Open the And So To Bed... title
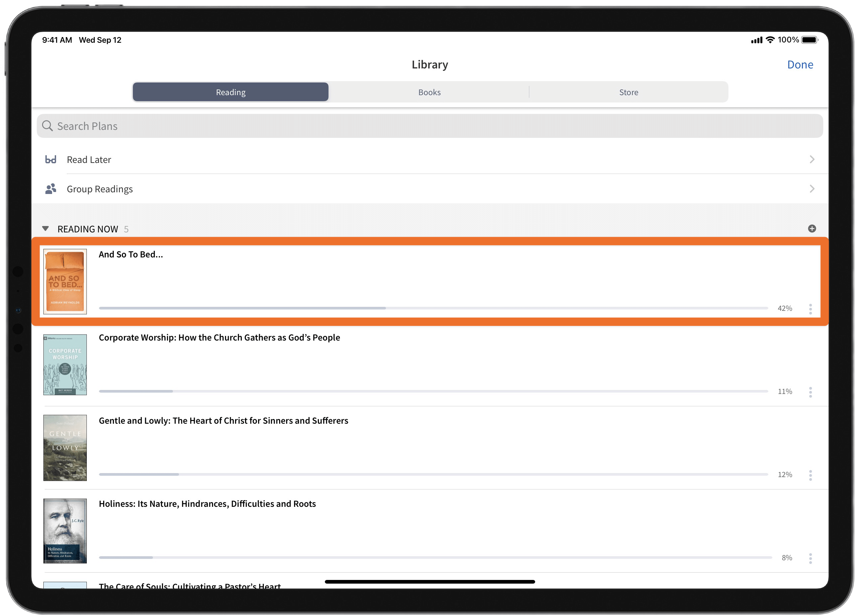Viewport: 856px width, 616px height. 131,254
